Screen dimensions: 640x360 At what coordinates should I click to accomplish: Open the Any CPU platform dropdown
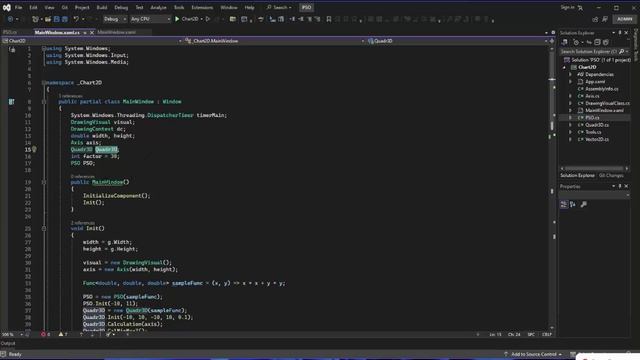point(150,19)
